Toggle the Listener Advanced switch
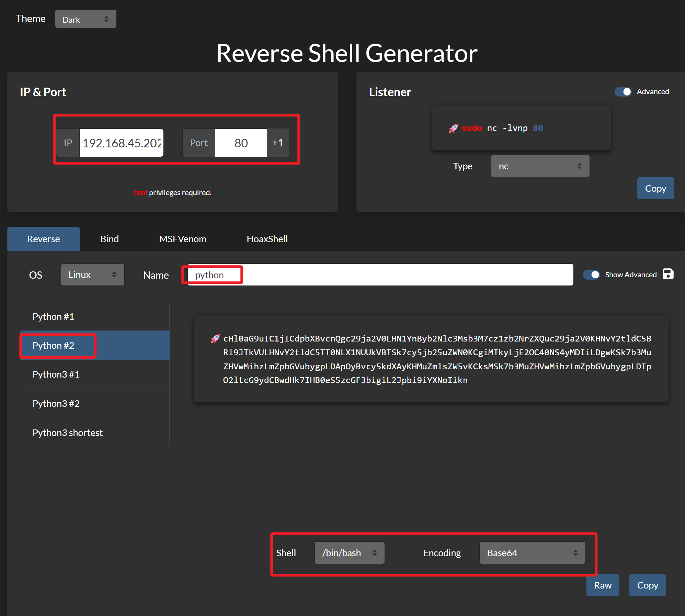The height and width of the screenshot is (616, 685). 623,92
